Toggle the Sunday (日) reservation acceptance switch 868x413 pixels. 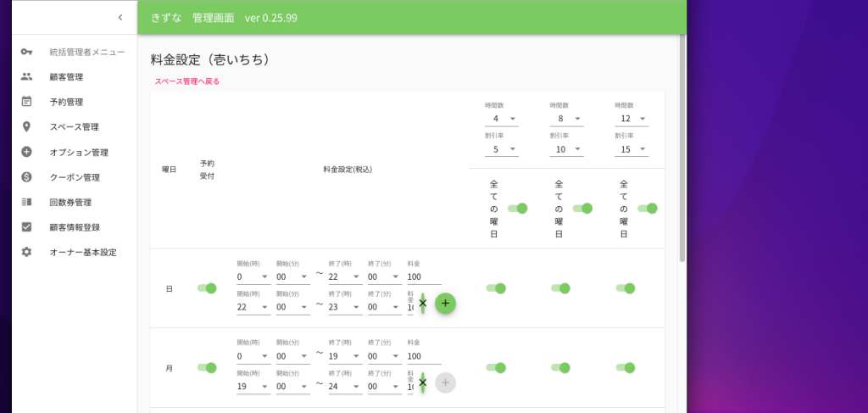click(207, 288)
